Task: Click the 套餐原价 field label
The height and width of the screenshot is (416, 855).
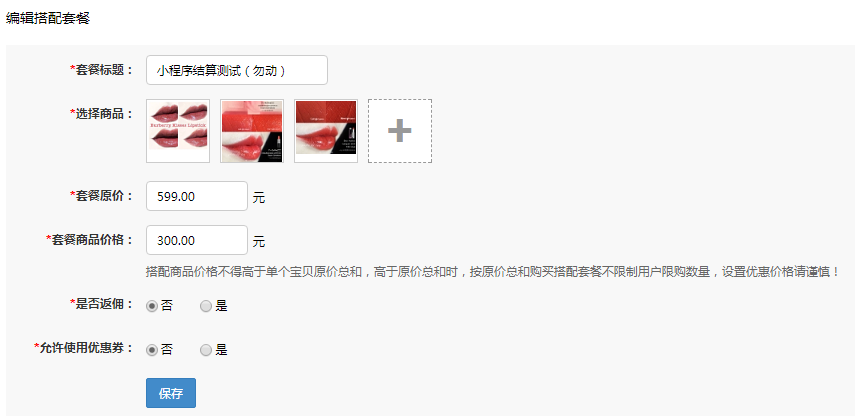Action: coord(102,196)
